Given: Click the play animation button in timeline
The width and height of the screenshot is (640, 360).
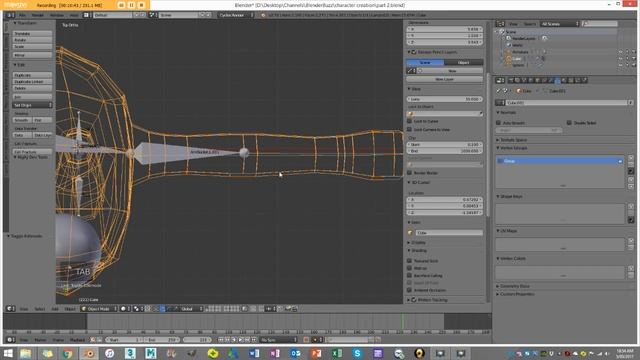Looking at the screenshot, I should [x=241, y=340].
